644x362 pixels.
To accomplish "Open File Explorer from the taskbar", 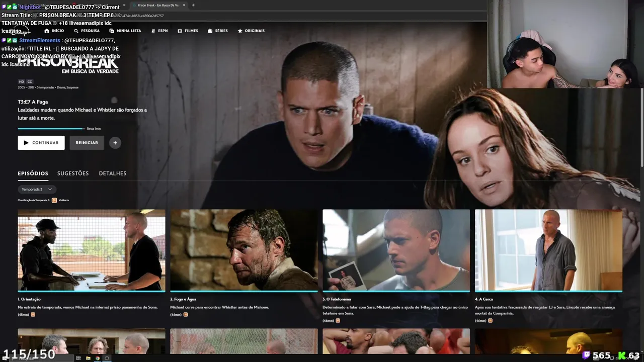I will pyautogui.click(x=88, y=358).
